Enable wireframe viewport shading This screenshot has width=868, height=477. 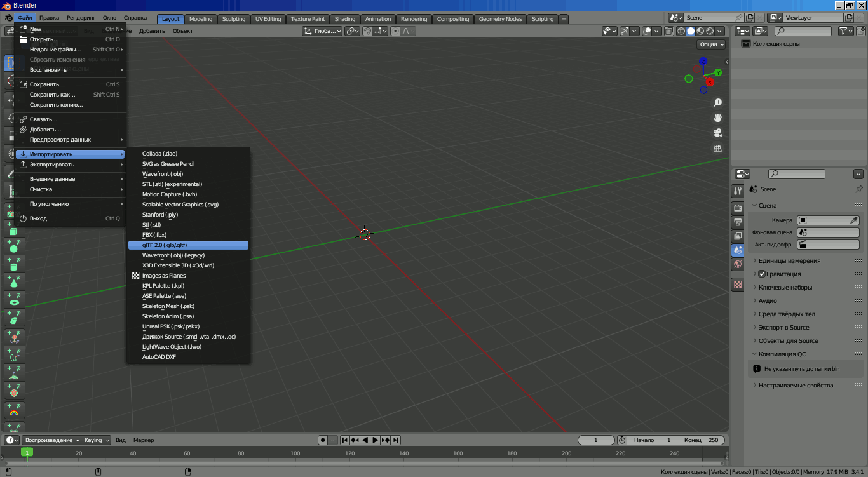pyautogui.click(x=681, y=31)
